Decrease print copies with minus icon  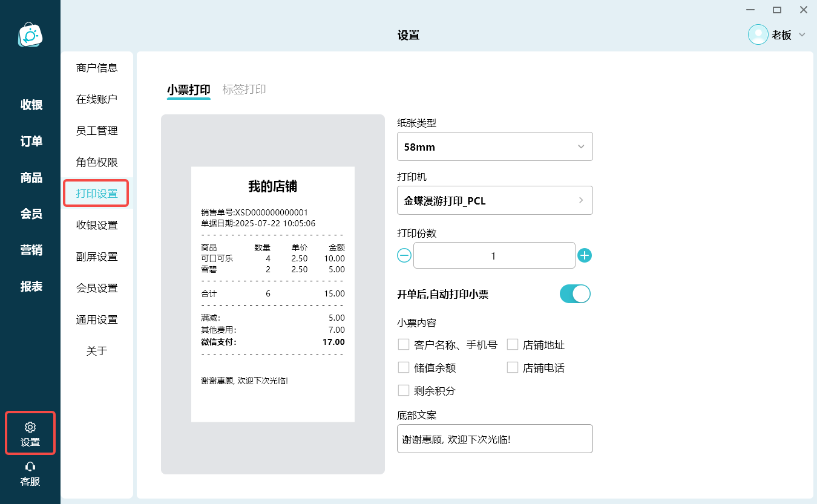[x=404, y=255]
